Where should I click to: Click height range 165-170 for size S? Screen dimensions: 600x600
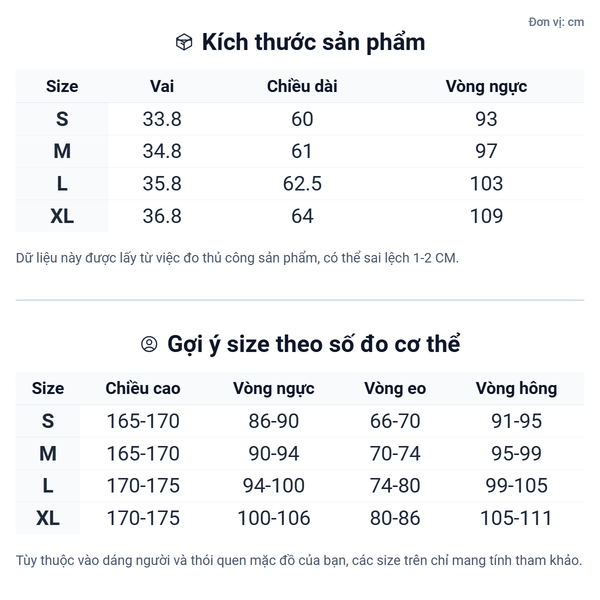pyautogui.click(x=143, y=421)
